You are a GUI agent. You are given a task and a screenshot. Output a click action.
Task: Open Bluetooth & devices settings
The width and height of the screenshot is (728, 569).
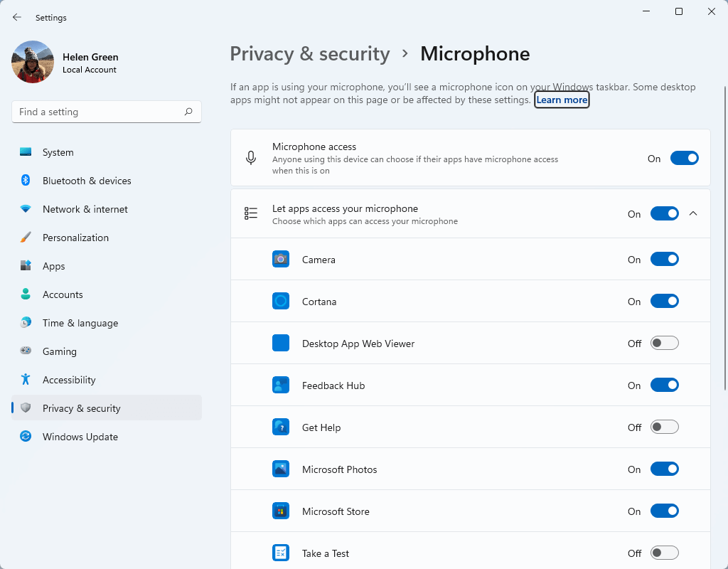pos(107,180)
